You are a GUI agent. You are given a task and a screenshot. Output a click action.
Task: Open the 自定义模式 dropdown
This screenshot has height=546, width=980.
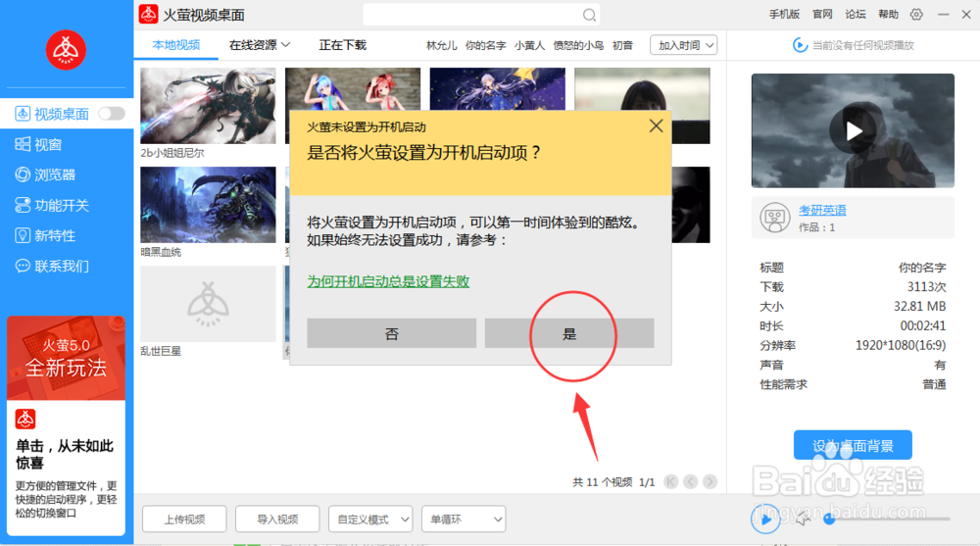pyautogui.click(x=370, y=520)
